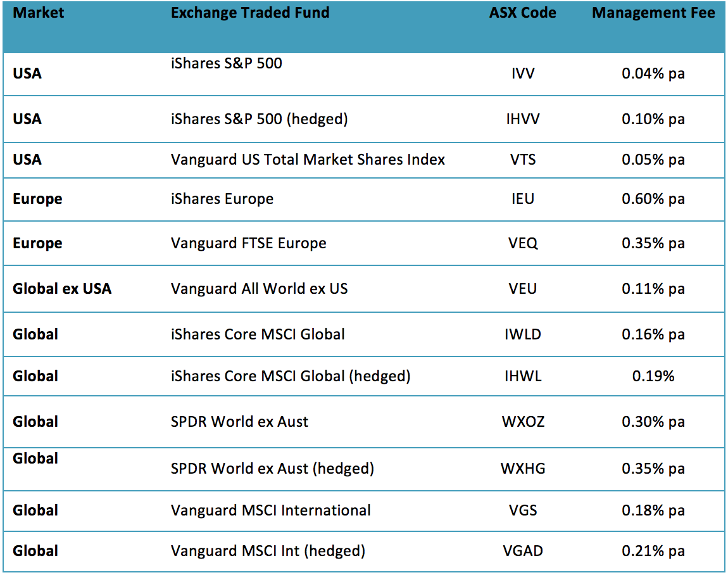Select the WXOZ ticker code
Image resolution: width=728 pixels, height=575 pixels.
[x=522, y=422]
